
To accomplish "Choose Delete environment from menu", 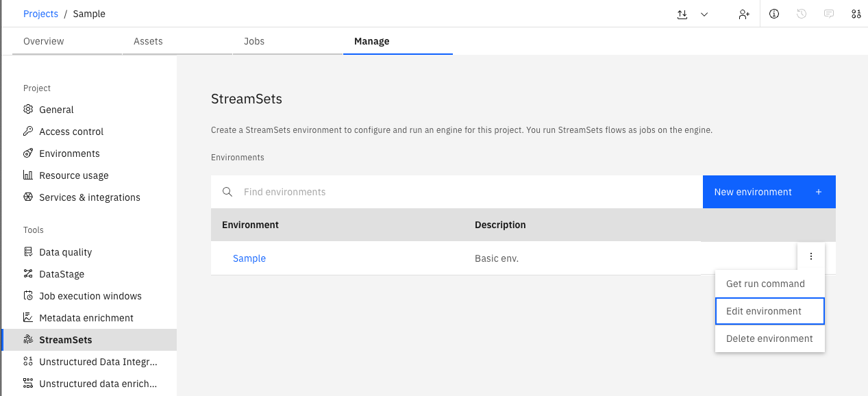I will click(x=770, y=338).
